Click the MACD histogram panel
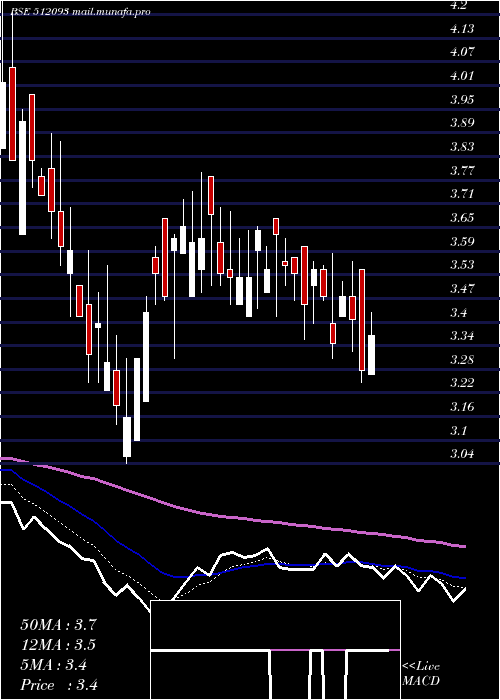 tap(275, 650)
